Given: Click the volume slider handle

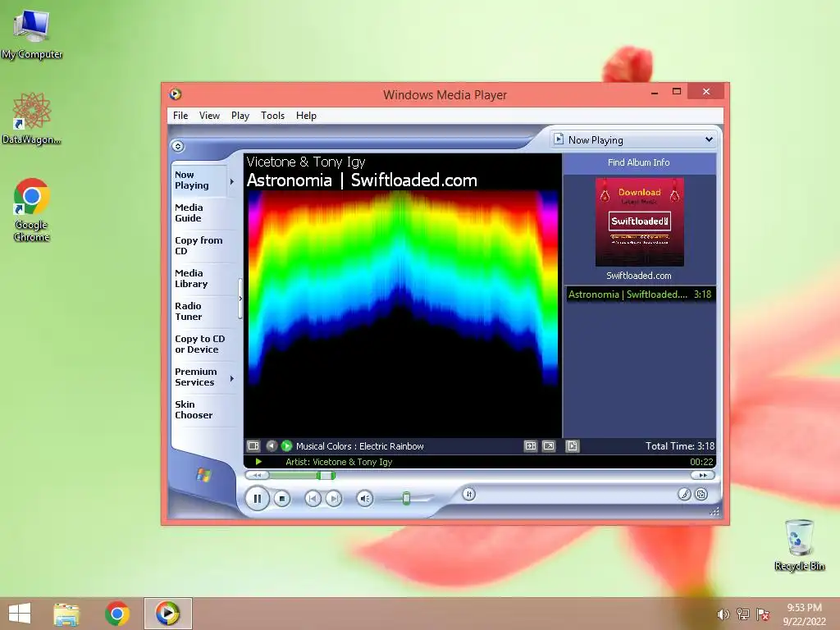Looking at the screenshot, I should [406, 499].
